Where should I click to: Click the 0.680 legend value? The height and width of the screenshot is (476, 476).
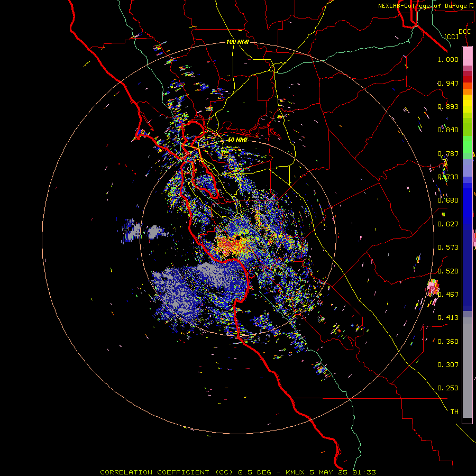click(448, 200)
